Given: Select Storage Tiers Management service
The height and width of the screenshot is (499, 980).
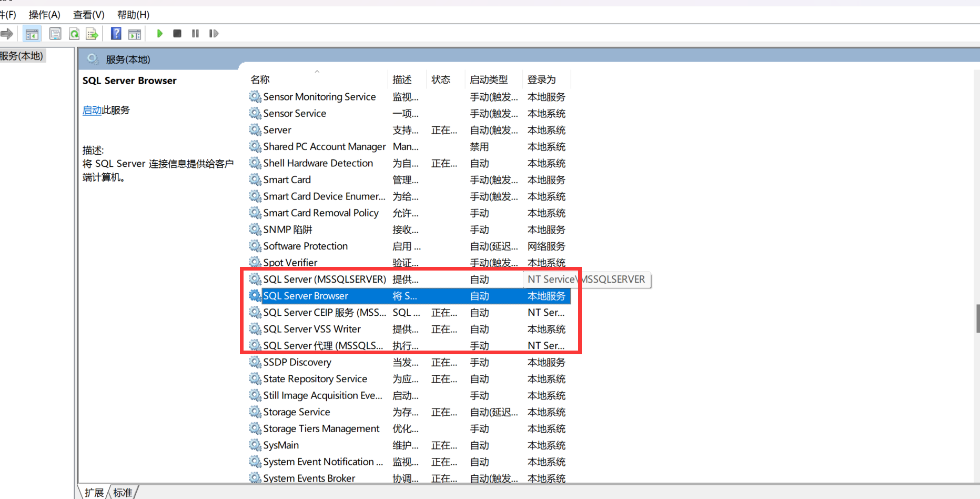Looking at the screenshot, I should 409,428.
